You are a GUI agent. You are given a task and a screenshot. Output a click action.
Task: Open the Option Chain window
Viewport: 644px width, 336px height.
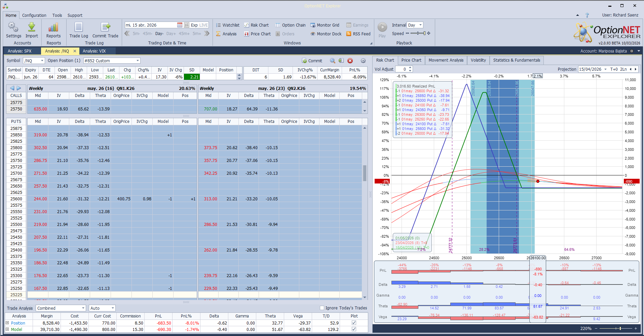click(x=291, y=25)
